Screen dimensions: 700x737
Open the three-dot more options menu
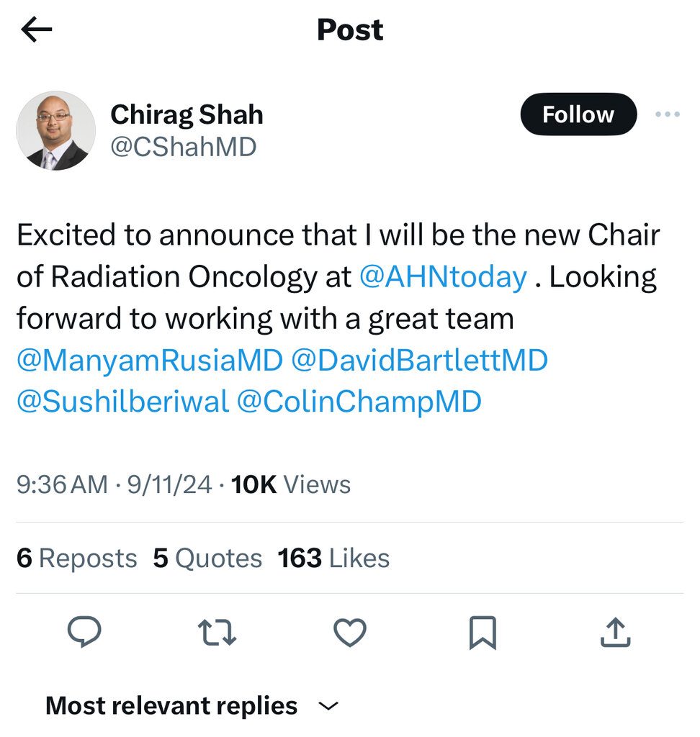click(667, 114)
